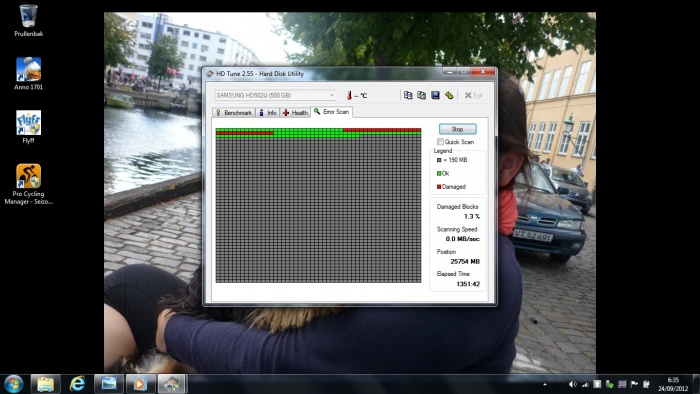700x394 pixels.
Task: Select the Flyff desktop icon
Action: 28,127
